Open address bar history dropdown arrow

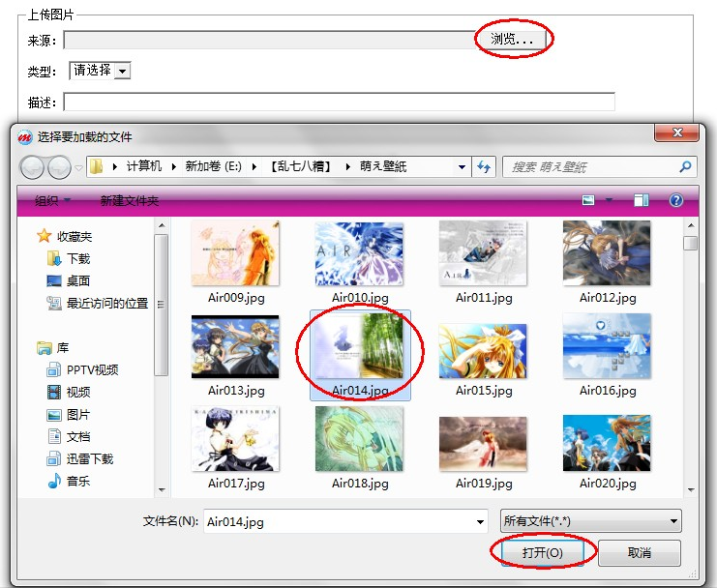click(x=462, y=167)
